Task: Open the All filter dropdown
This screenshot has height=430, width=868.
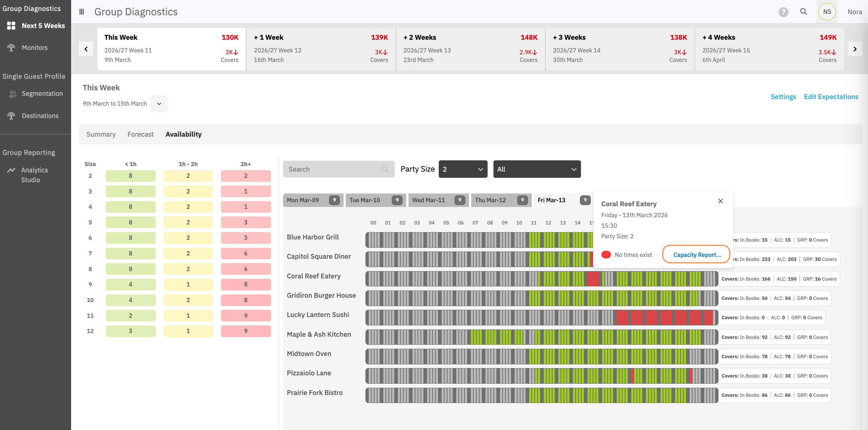Action: click(x=536, y=169)
